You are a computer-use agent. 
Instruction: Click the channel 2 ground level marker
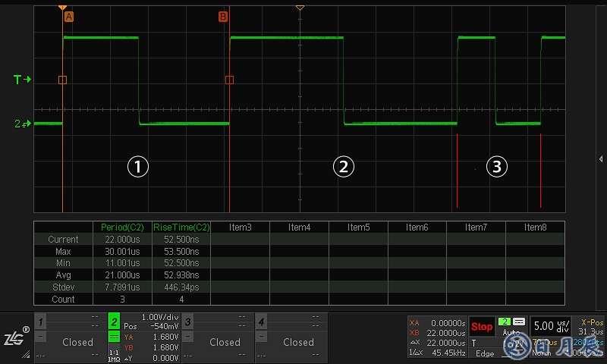tap(21, 124)
